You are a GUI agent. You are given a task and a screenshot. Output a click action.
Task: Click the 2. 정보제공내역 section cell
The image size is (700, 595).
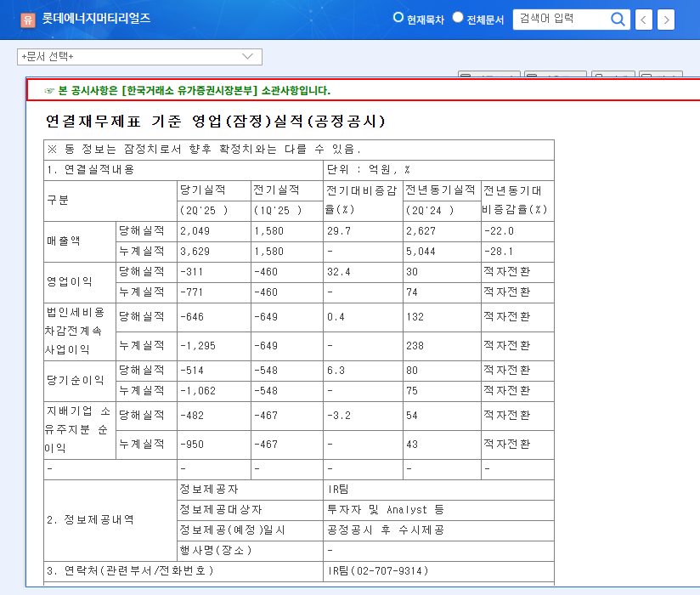90,519
